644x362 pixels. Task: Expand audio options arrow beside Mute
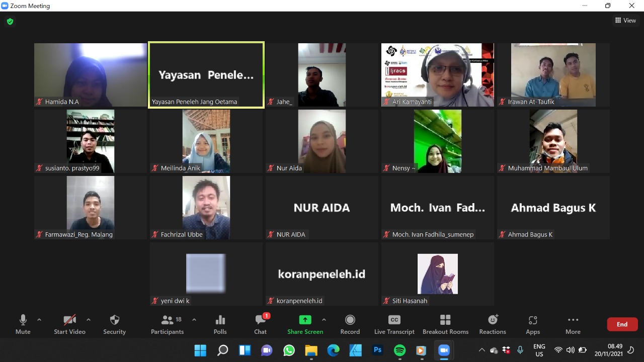click(x=39, y=320)
